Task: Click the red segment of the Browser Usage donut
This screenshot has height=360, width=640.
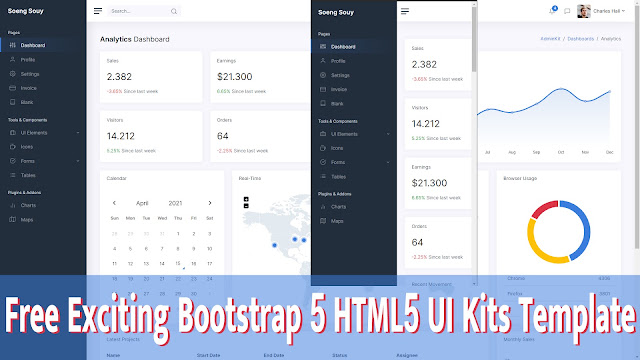Action: click(543, 209)
